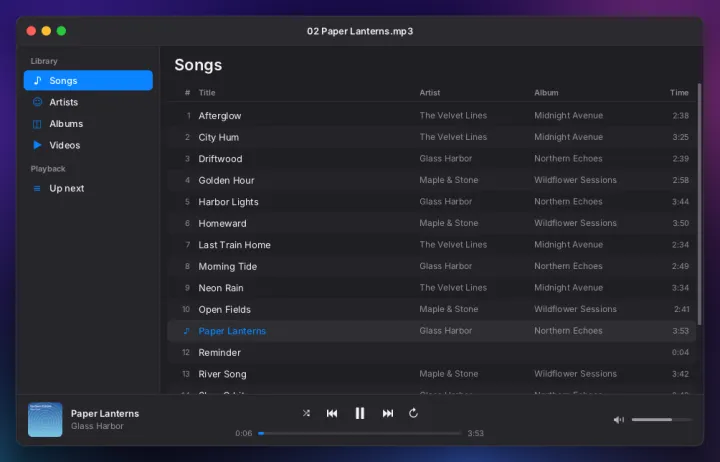
Task: Click the window title 02 Paper Lanterns.mp3
Action: (x=360, y=31)
